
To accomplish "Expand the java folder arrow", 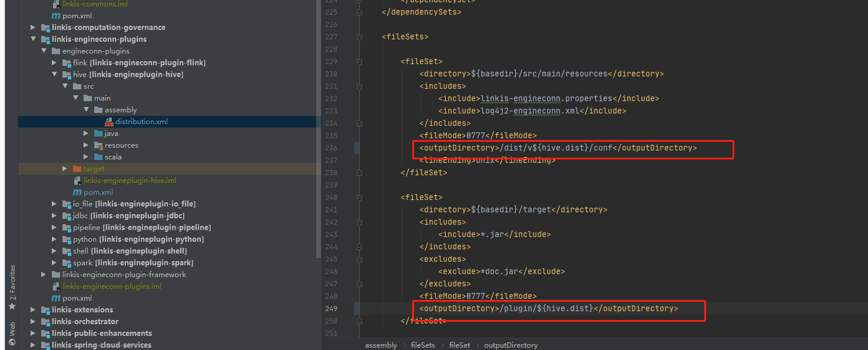I will (86, 134).
